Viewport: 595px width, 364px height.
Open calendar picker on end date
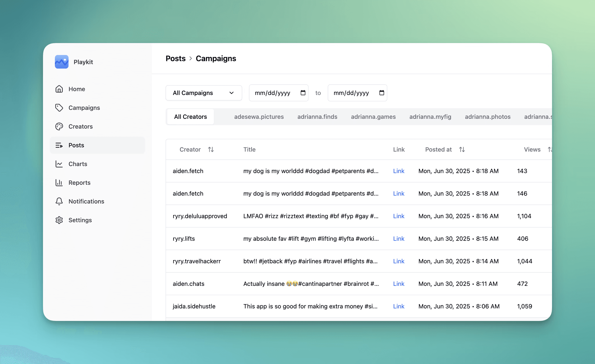[x=381, y=93]
